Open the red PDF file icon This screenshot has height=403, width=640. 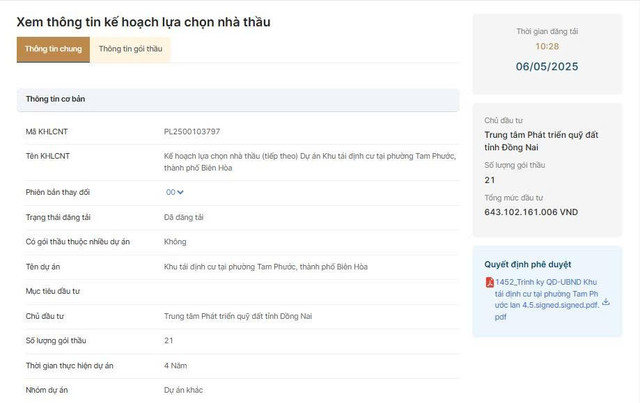tap(489, 282)
